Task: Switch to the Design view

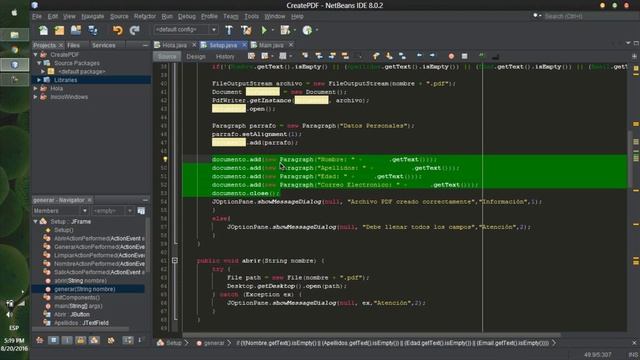Action: (x=196, y=56)
